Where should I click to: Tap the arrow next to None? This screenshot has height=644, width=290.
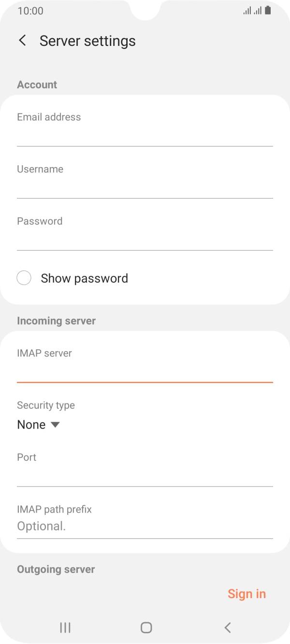[x=55, y=424]
